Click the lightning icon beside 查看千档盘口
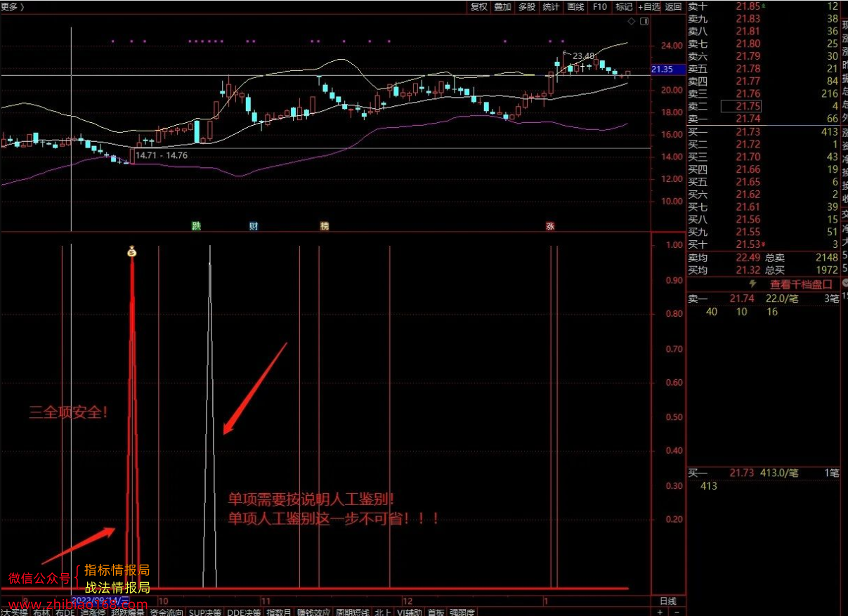Image resolution: width=848 pixels, height=616 pixels. [753, 284]
